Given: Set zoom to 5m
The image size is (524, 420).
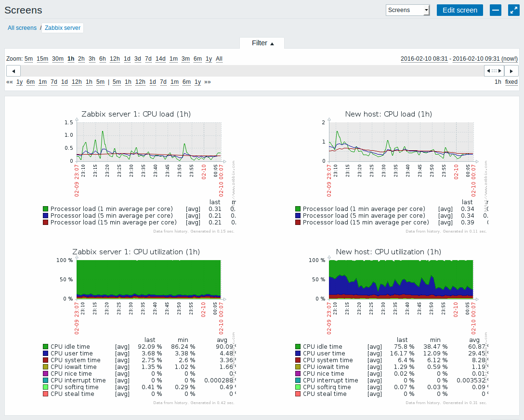Looking at the screenshot, I should click(29, 59).
